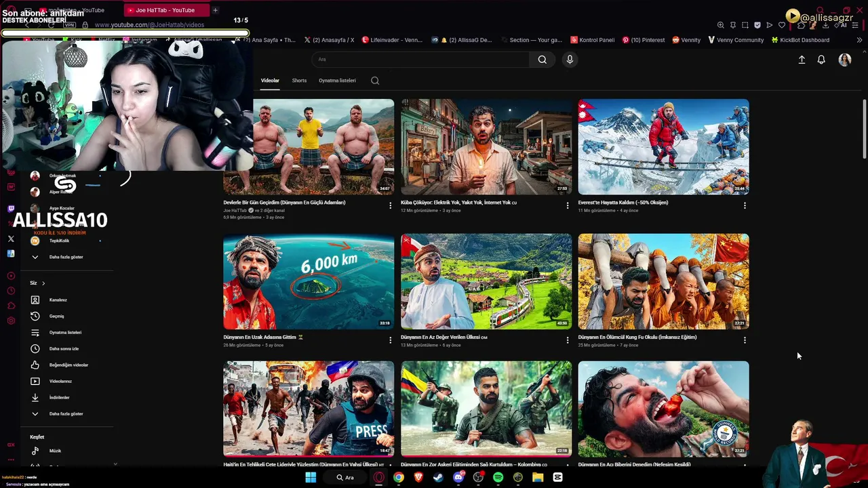The height and width of the screenshot is (488, 868).
Task: Open the YouTube upload/create icon
Action: pos(802,60)
